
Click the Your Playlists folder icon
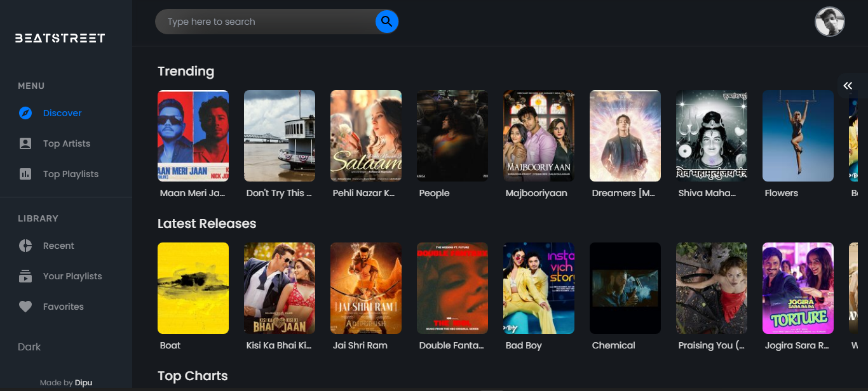tap(25, 276)
